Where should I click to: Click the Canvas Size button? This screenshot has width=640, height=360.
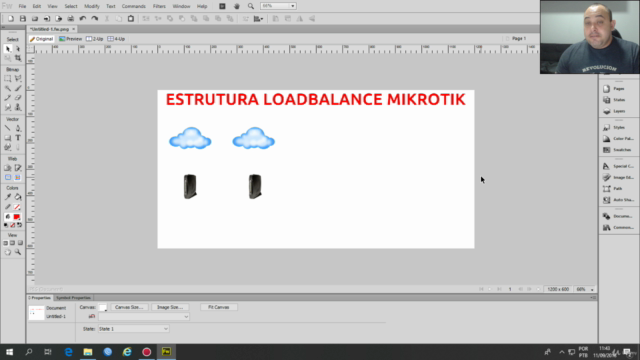click(129, 307)
